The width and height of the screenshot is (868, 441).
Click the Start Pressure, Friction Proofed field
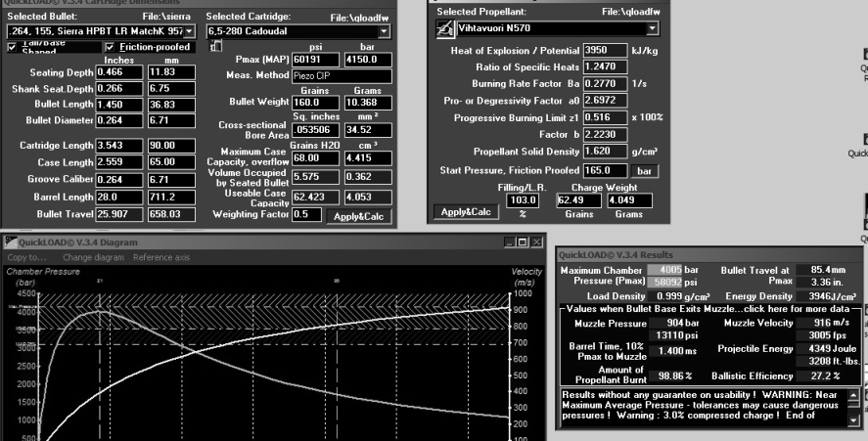[x=606, y=170]
